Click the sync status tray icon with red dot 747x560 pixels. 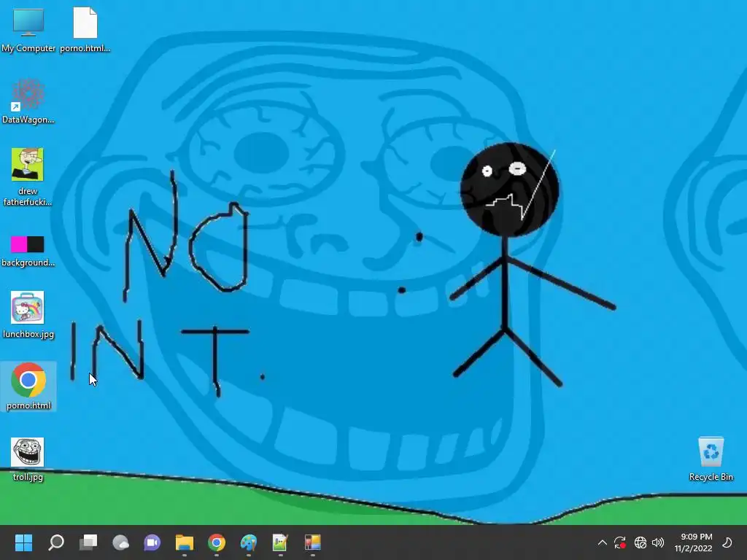coord(620,542)
